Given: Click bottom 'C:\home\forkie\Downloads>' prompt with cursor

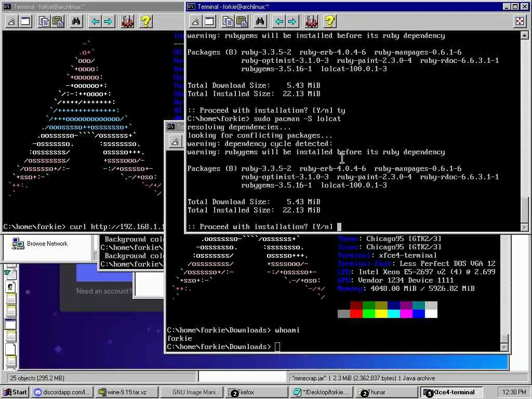Looking at the screenshot, I should (223, 347).
